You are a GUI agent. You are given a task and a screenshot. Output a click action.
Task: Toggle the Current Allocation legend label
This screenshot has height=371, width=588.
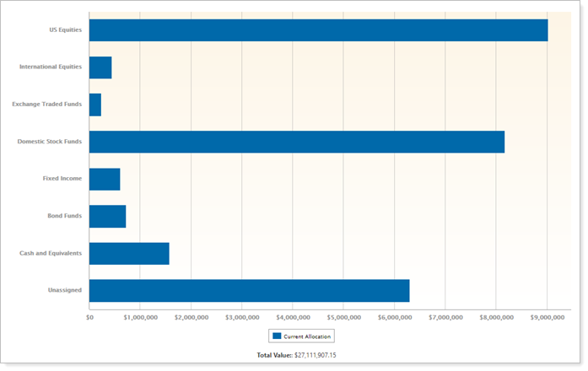[307, 336]
